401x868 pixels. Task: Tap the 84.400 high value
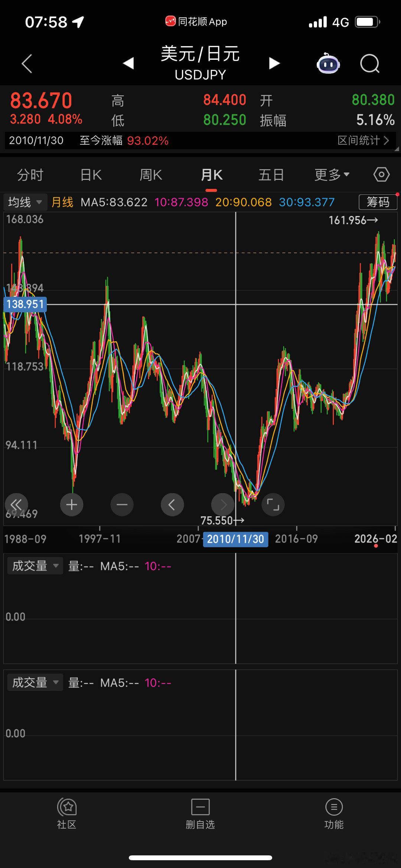point(225,100)
